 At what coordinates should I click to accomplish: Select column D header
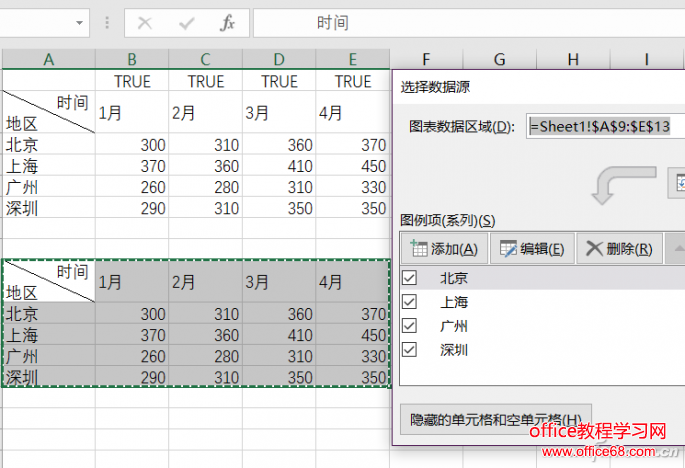click(279, 59)
